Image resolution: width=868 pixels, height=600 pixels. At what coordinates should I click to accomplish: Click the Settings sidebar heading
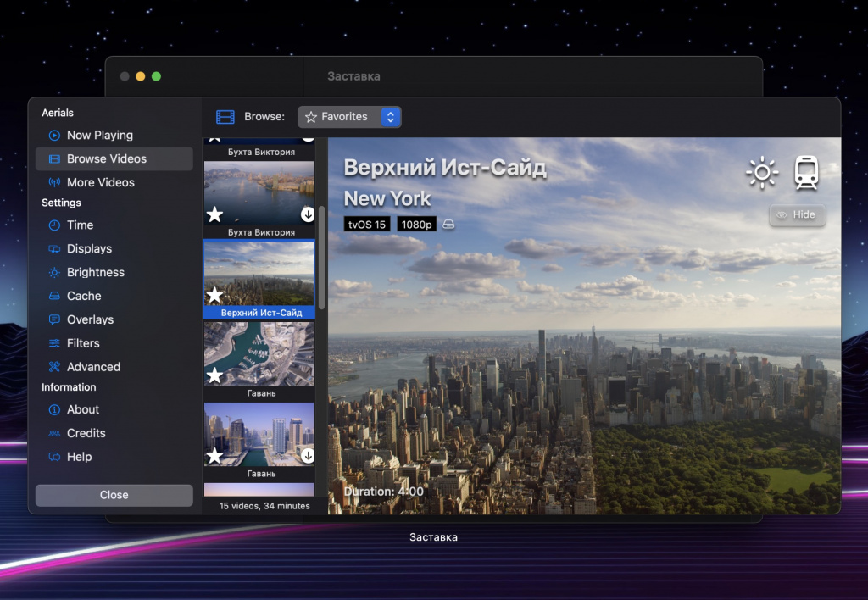pyautogui.click(x=61, y=203)
